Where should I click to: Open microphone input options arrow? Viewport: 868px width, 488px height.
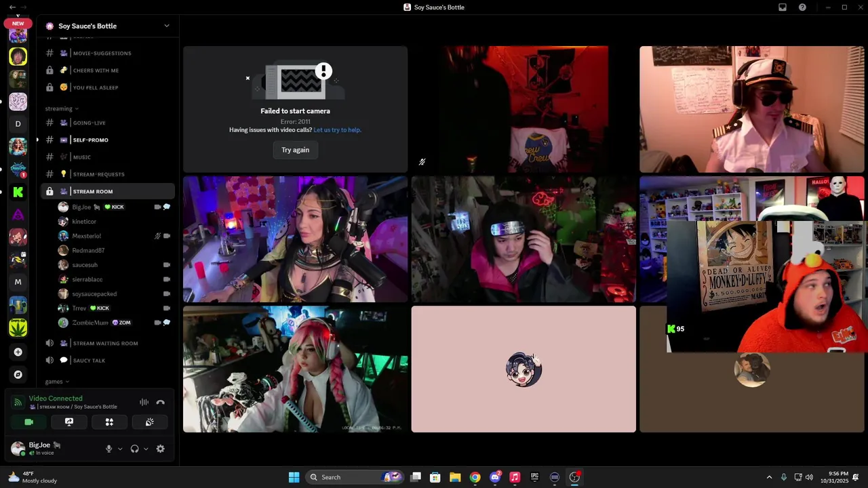(120, 449)
